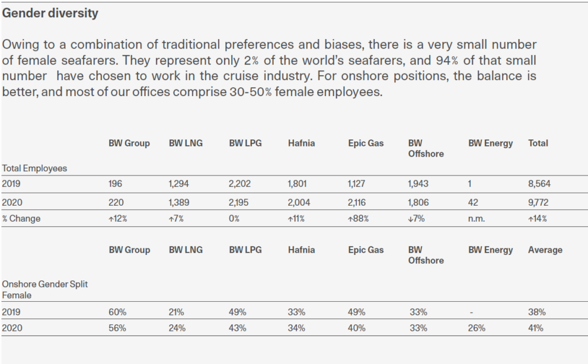Click BW Energy 2019 dash cell
The height and width of the screenshot is (364, 588).
470,312
